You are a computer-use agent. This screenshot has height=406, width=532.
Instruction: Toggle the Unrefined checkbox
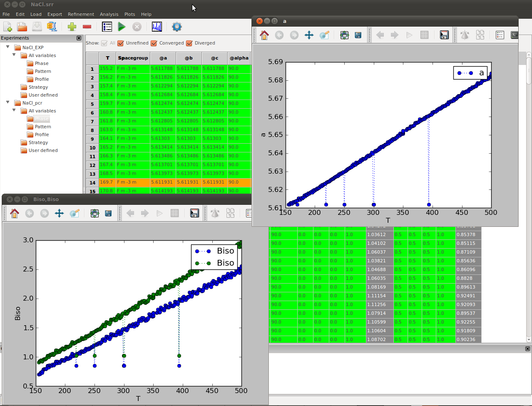coord(121,43)
